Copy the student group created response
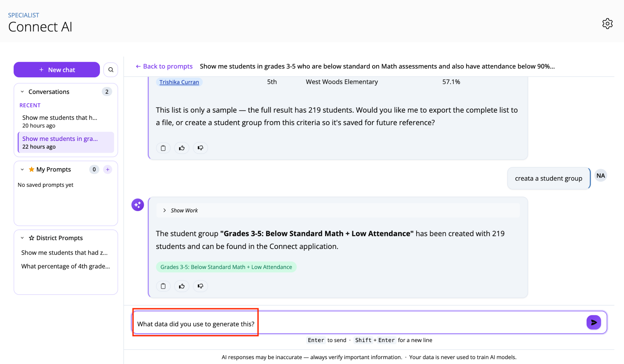 click(163, 286)
